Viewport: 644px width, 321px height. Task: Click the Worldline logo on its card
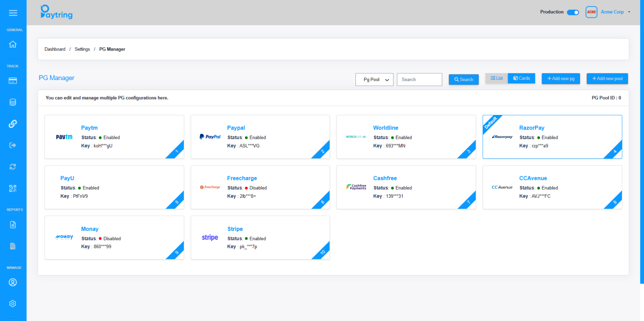tap(356, 137)
